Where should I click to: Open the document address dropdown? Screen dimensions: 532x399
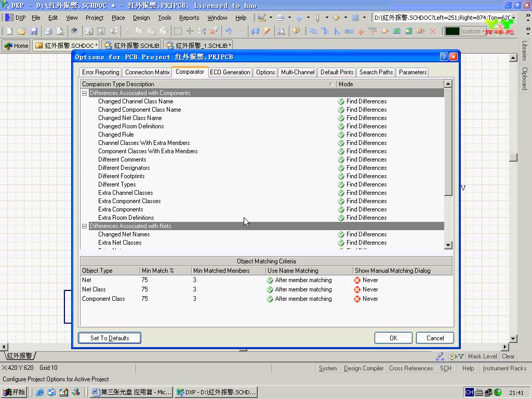(x=514, y=18)
